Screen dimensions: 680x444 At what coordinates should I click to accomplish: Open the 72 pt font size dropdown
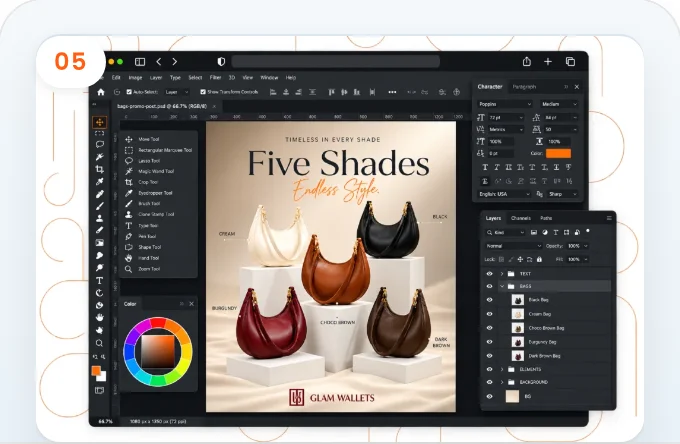pos(506,118)
